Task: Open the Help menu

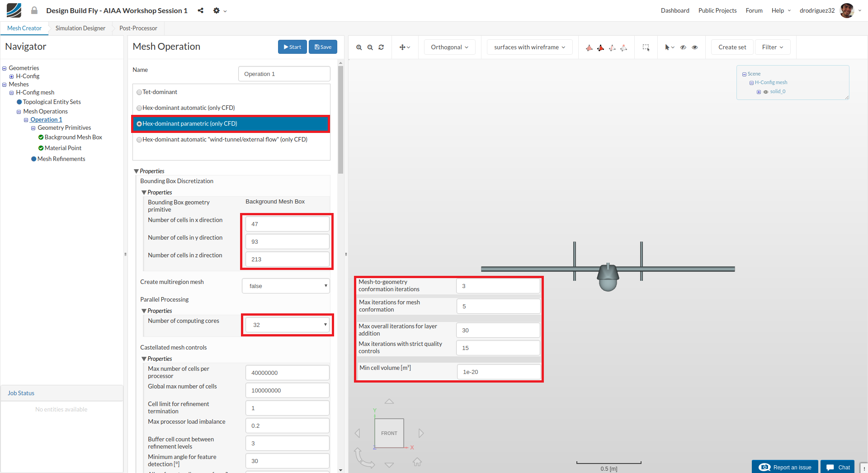Action: coord(781,10)
